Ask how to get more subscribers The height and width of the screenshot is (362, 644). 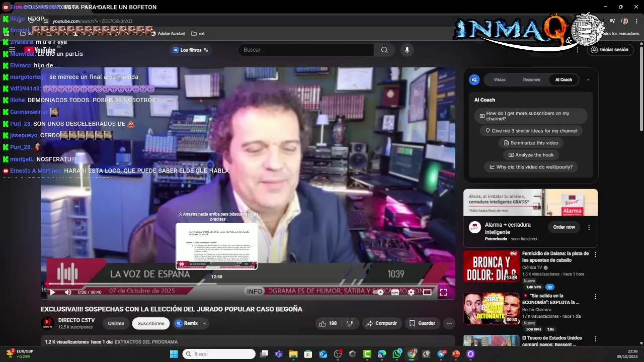coord(530,116)
